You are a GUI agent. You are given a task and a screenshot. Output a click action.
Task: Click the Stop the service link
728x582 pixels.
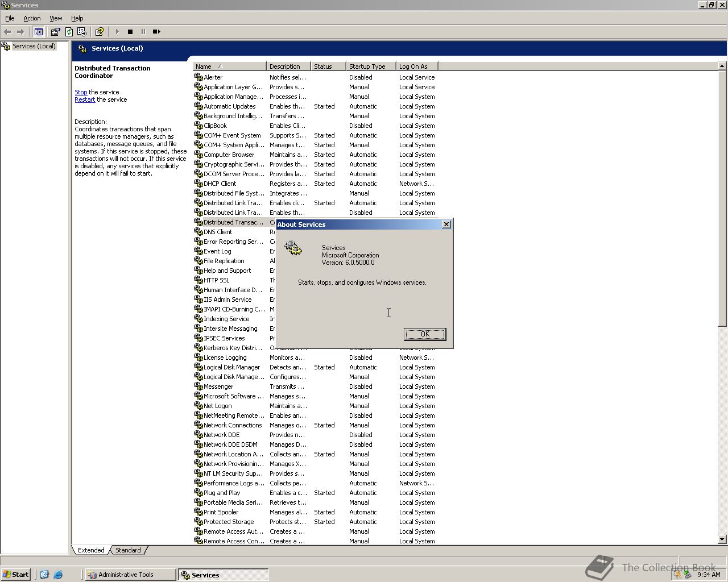(x=81, y=92)
